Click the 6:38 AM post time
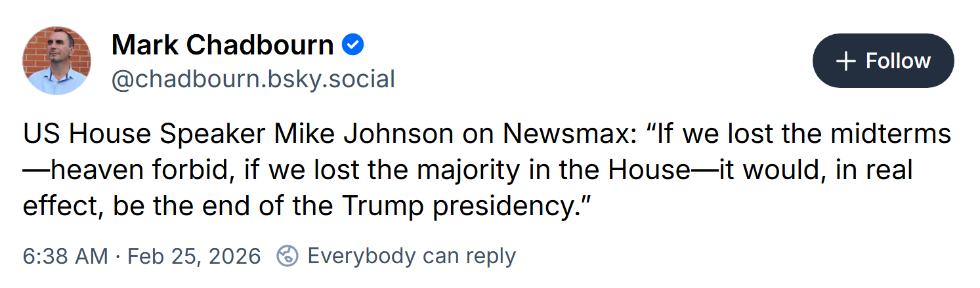Image resolution: width=980 pixels, height=288 pixels. [65, 255]
